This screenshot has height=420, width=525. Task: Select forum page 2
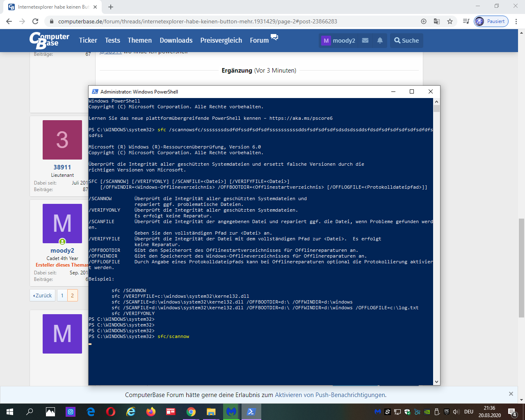coord(73,295)
